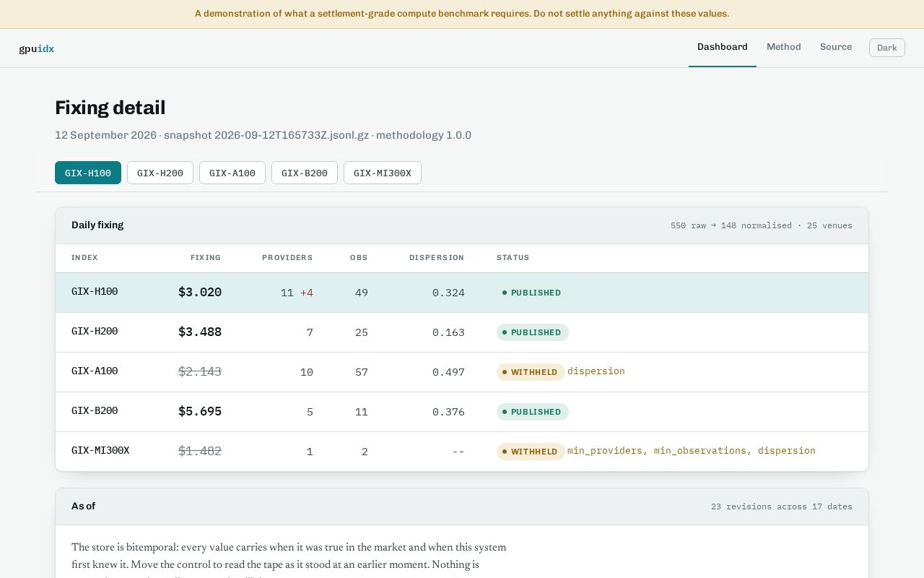Select the GIX-B200 index chip

click(305, 173)
